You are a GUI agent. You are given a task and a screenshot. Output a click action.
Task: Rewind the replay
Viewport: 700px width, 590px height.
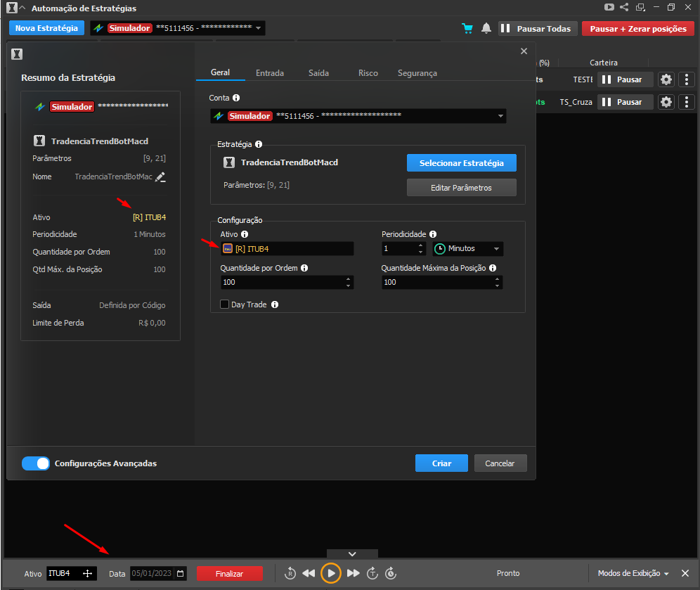coord(309,573)
